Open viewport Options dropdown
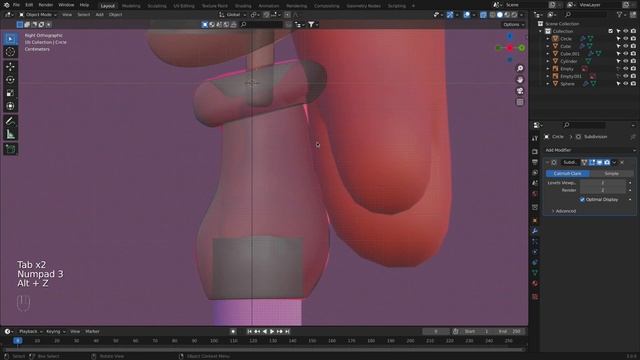This screenshot has height=360, width=640. pyautogui.click(x=513, y=24)
